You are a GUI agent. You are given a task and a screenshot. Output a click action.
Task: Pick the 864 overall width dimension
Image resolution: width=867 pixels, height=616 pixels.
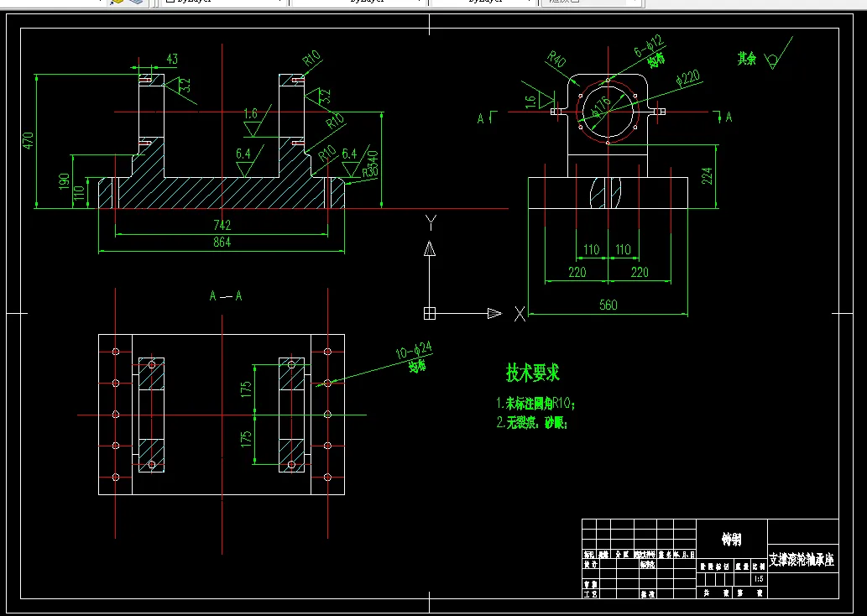pos(222,242)
